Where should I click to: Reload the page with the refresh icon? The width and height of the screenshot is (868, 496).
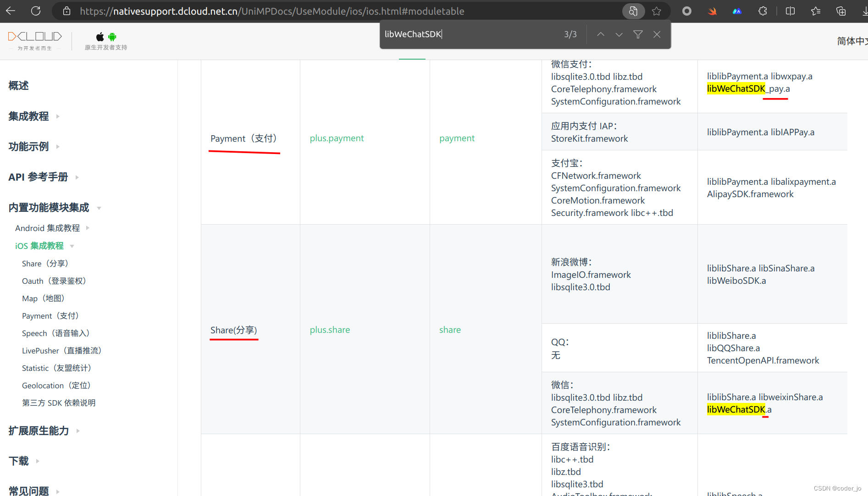coord(36,11)
